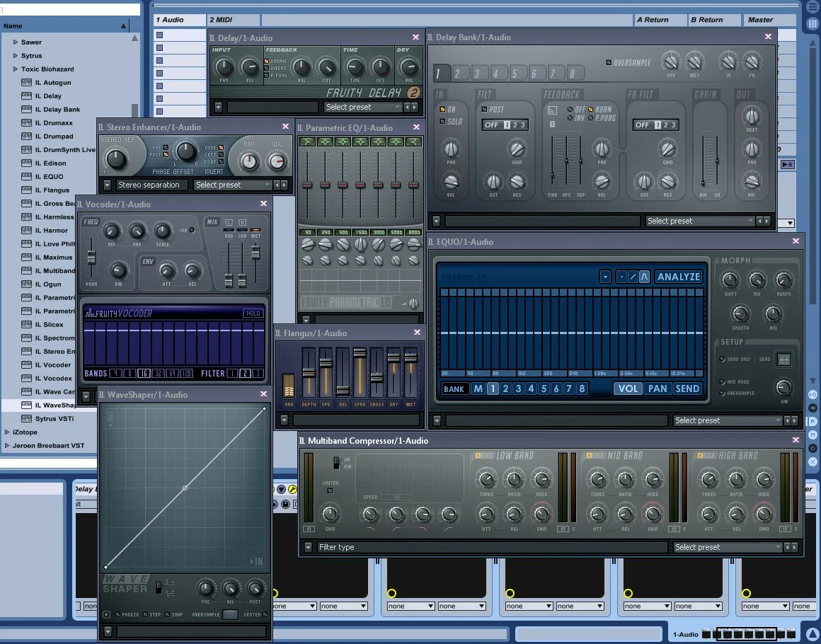The image size is (821, 644).
Task: Select P.PONG feedback mode in Delay Bank
Action: tap(590, 117)
